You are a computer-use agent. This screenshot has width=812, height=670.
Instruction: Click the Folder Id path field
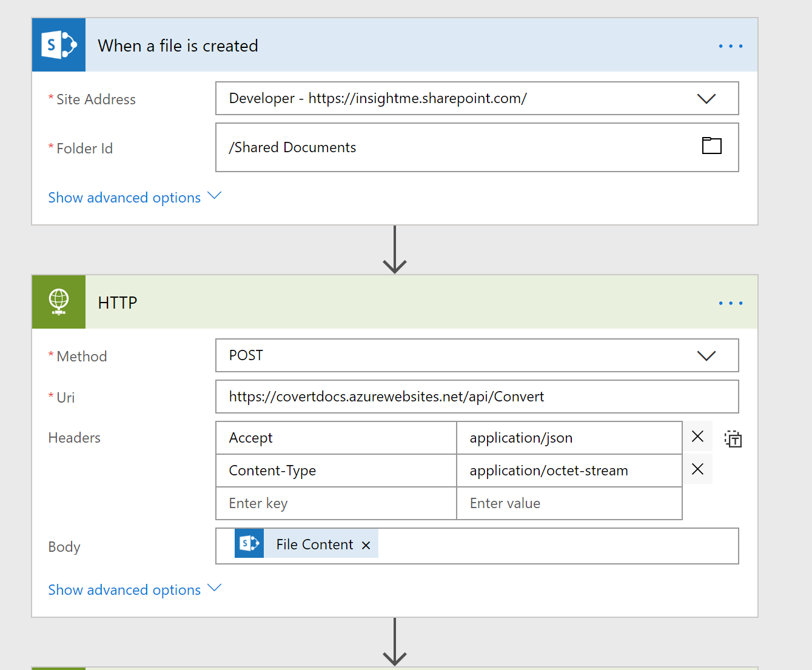[x=455, y=147]
